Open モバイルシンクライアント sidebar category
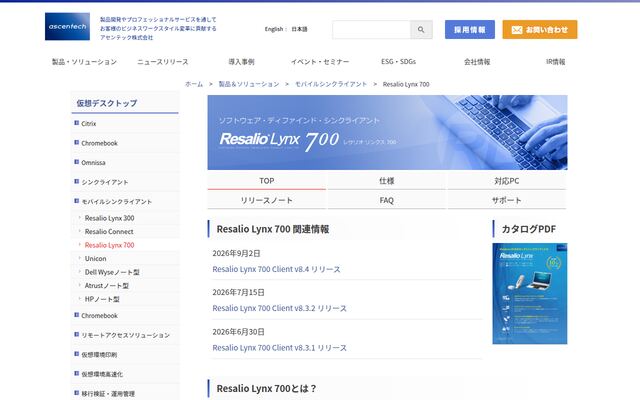Viewport: 640px width, 400px height. pos(116,201)
